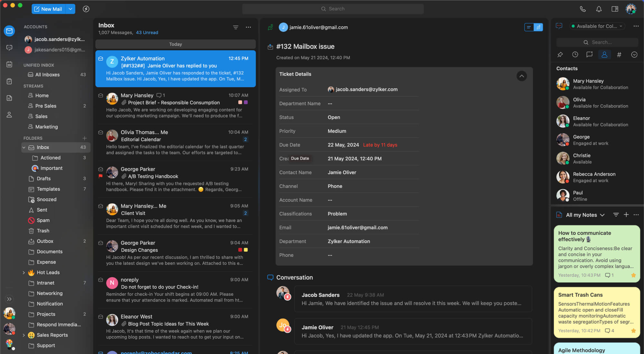Toggle read status of the Mary Hansley Project Brief email
Image resolution: width=644 pixels, height=354 pixels.
pos(100,96)
